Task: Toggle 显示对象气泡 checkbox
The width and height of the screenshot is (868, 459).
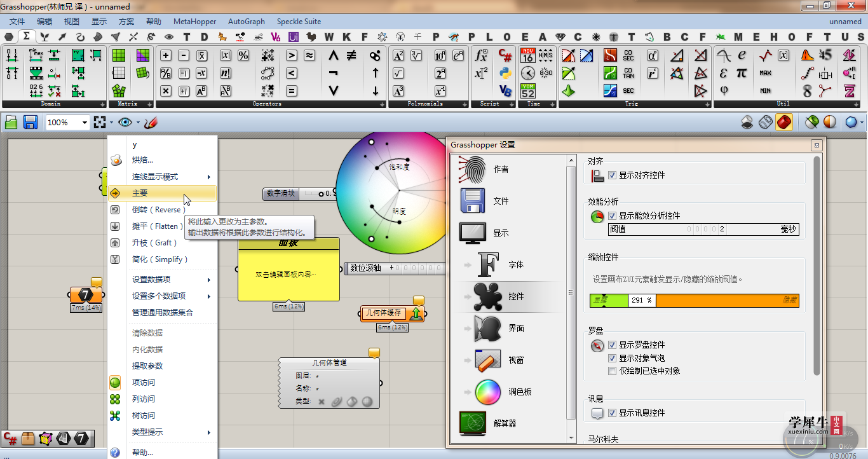Action: click(612, 358)
